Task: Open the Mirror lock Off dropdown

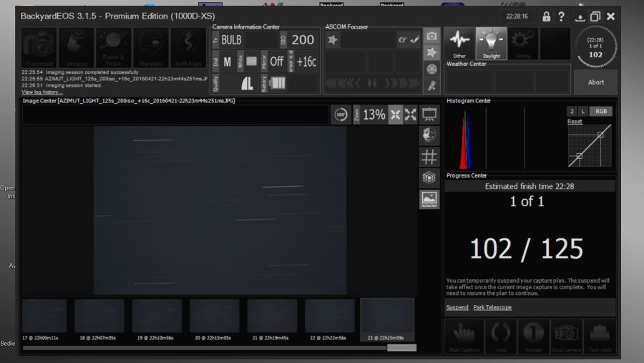Action: [277, 62]
